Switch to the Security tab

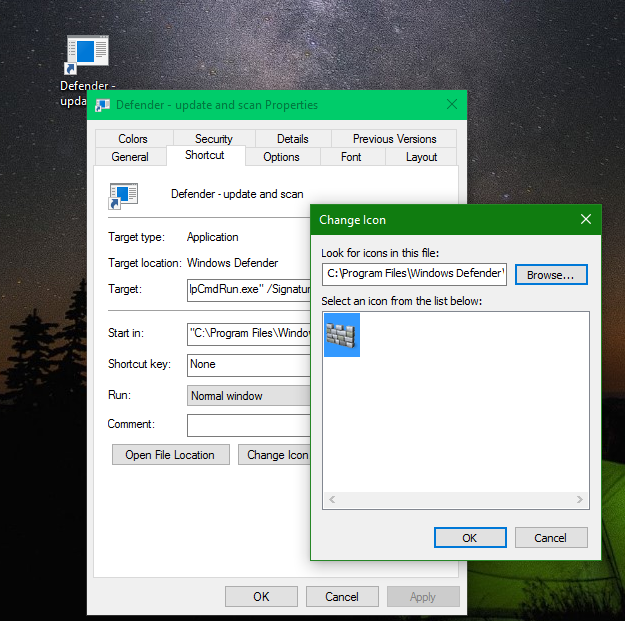[x=214, y=139]
